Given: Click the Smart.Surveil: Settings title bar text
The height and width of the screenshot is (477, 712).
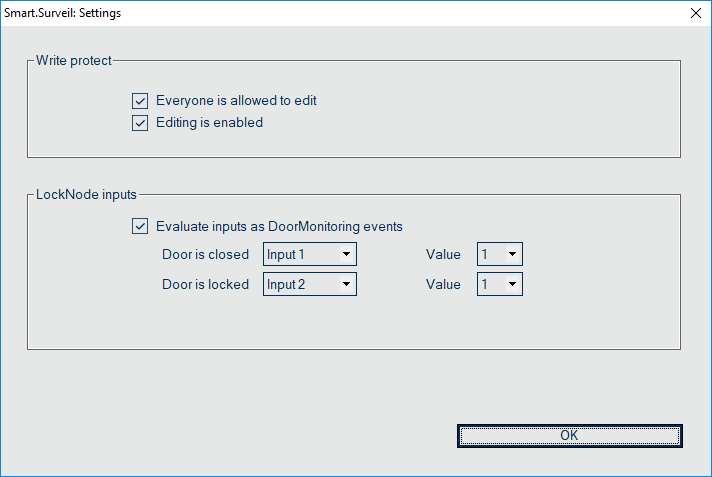Looking at the screenshot, I should tap(63, 14).
